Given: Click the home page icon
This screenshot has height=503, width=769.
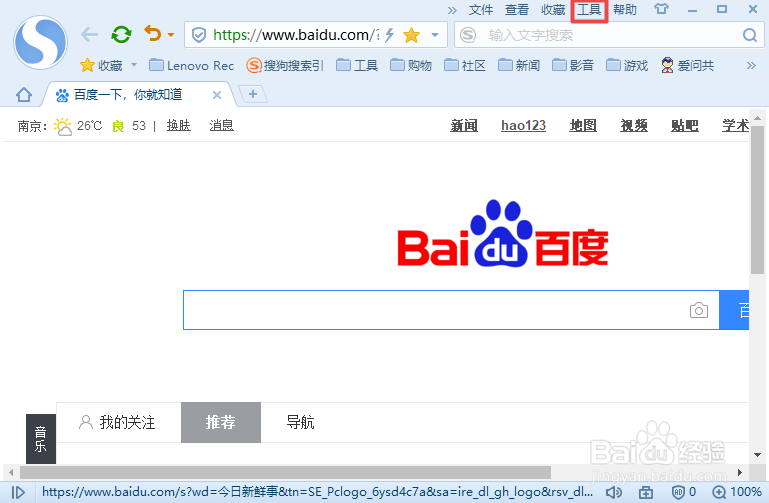Looking at the screenshot, I should [24, 94].
